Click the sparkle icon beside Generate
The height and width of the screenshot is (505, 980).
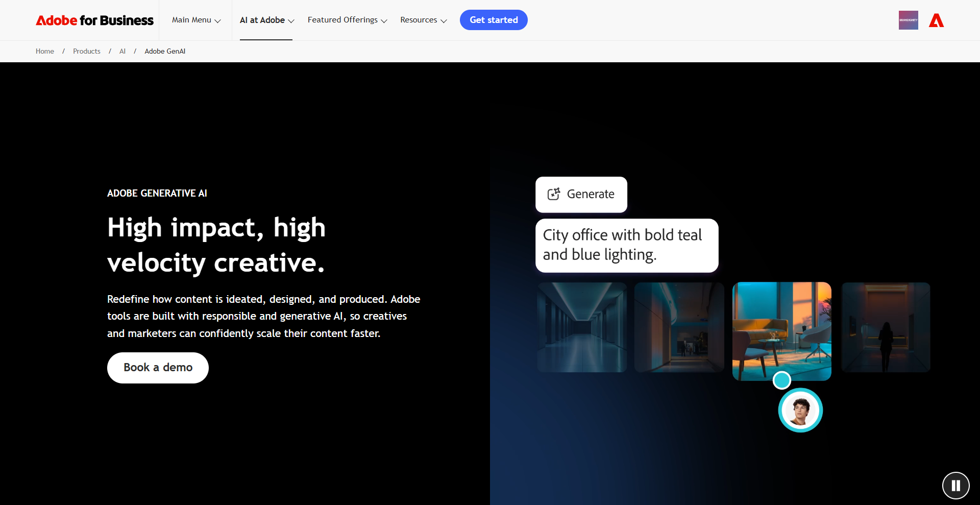554,194
